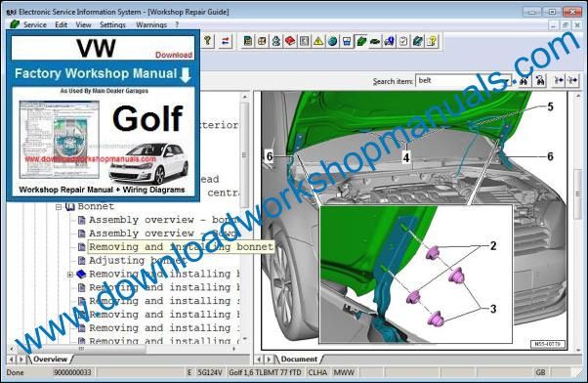Select the Bonnet tree item
588x383 pixels.
pos(96,207)
